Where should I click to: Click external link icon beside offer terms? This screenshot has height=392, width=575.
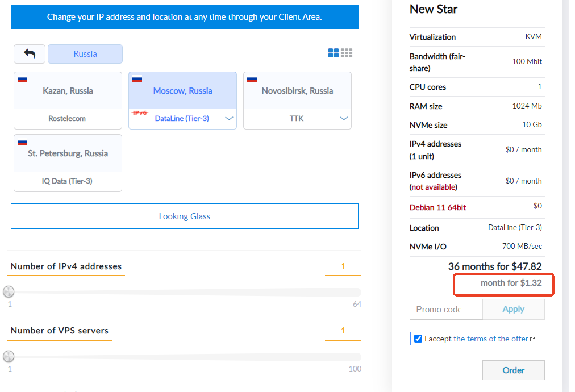pos(532,339)
